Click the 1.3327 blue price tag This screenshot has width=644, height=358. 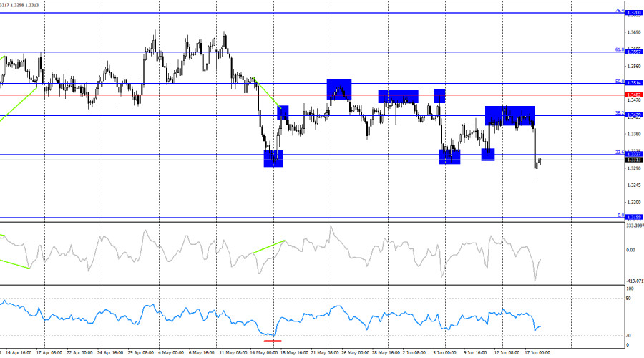pos(634,154)
